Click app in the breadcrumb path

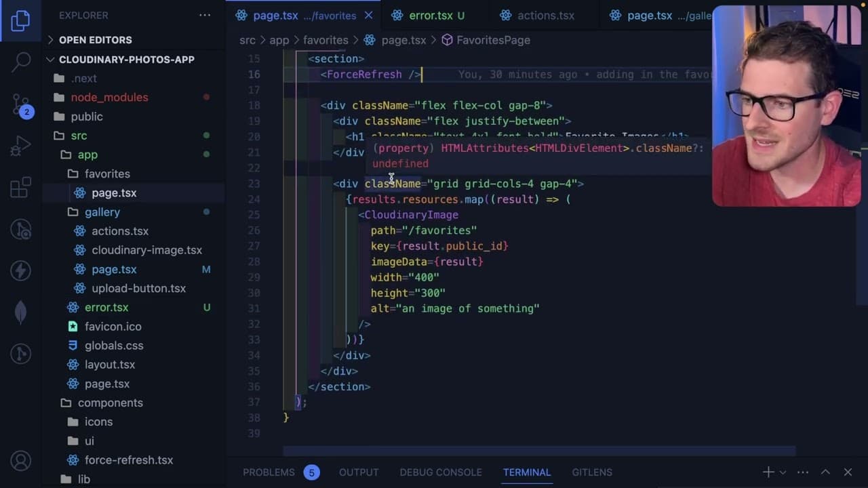(x=279, y=40)
